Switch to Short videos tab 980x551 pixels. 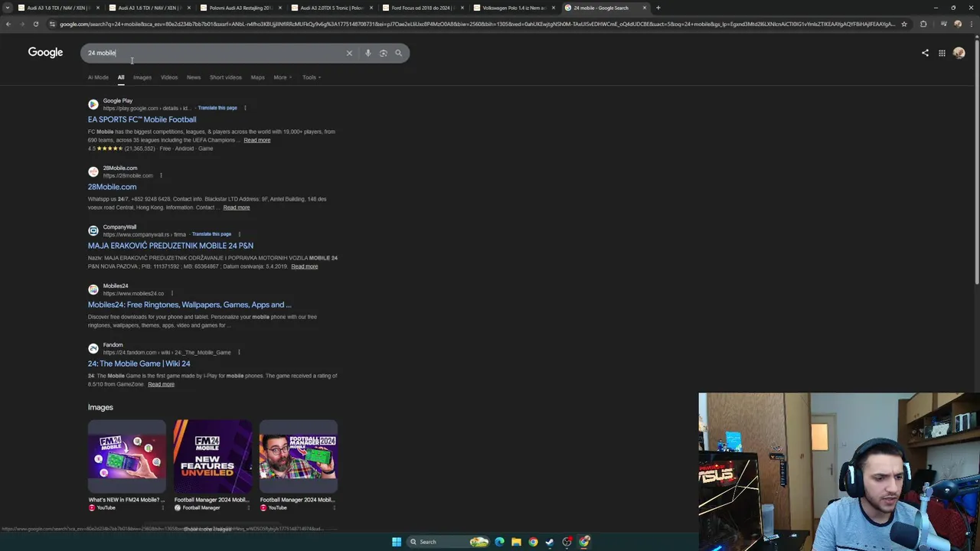226,77
